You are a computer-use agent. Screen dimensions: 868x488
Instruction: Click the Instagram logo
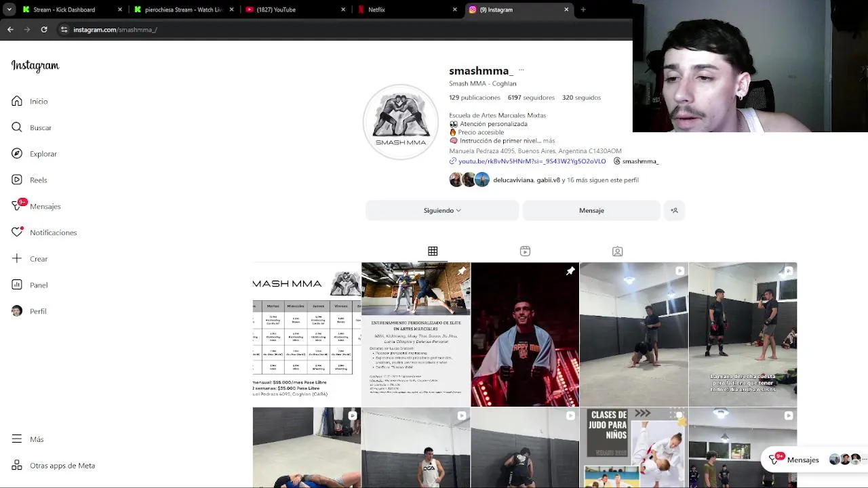click(35, 66)
